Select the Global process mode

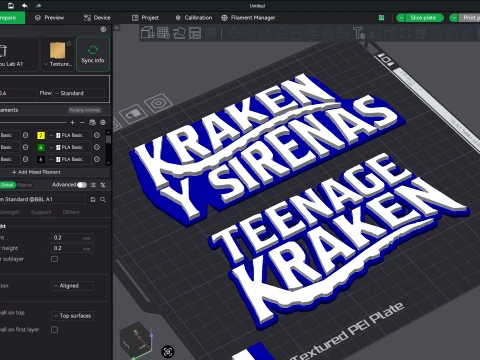point(7,185)
